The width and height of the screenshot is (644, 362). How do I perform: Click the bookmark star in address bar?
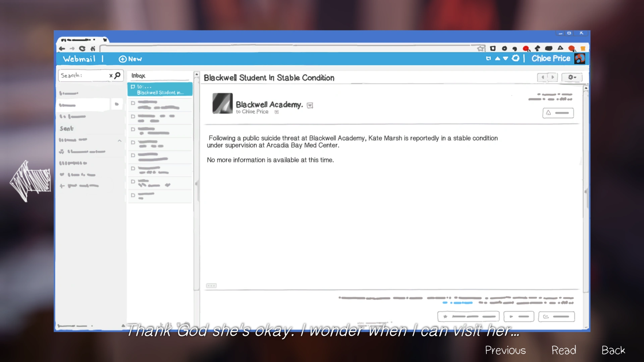click(481, 49)
